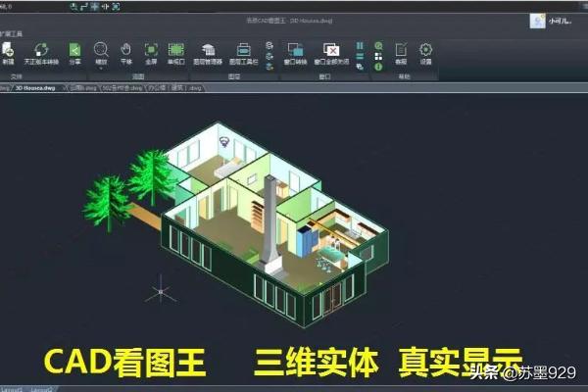Viewport: 588px width, 392px height.
Task: Click the username next to the avatar
Action: 560,21
